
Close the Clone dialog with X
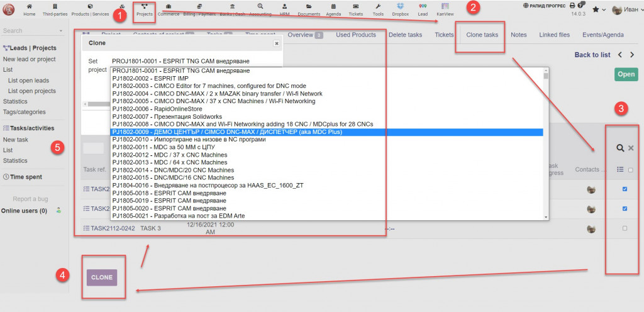[277, 43]
